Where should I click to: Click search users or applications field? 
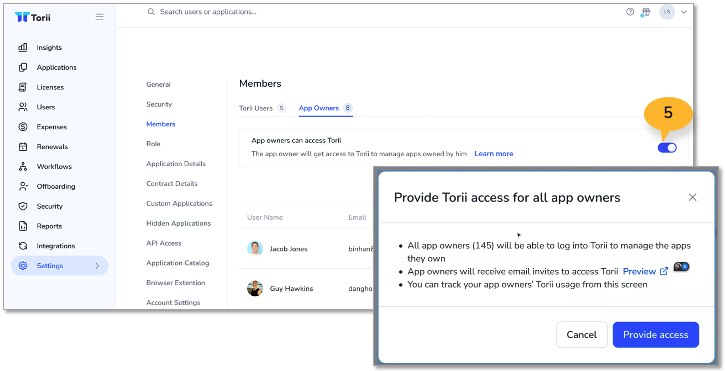click(x=208, y=12)
